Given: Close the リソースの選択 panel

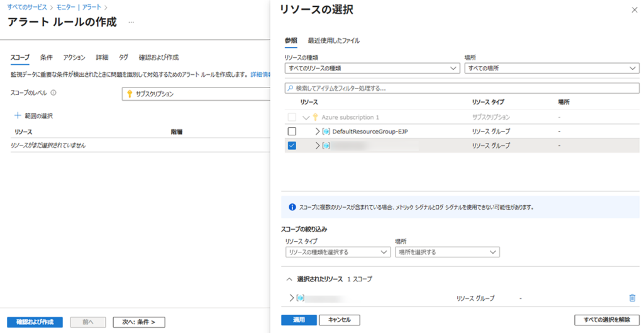Looking at the screenshot, I should coord(633,10).
